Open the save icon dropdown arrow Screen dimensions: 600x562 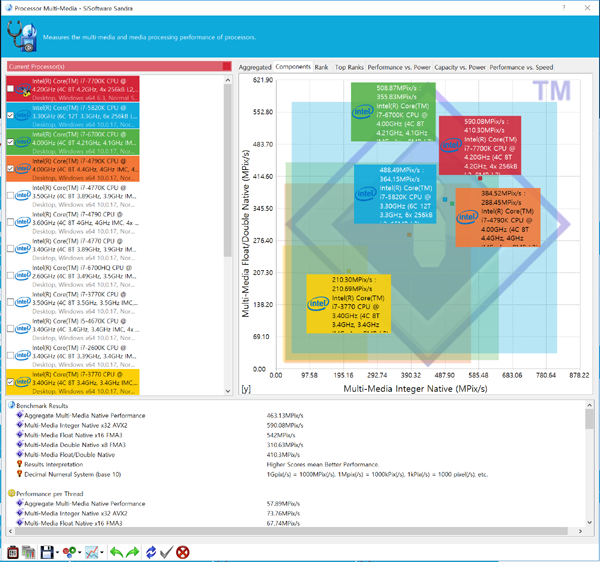[x=57, y=552]
